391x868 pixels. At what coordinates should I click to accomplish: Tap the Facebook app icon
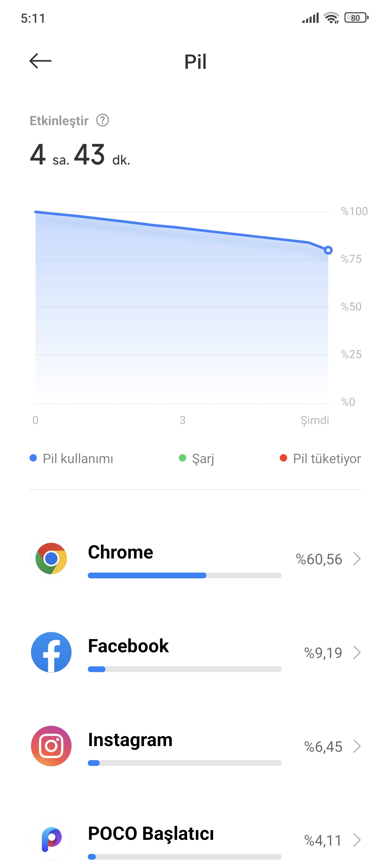point(51,652)
